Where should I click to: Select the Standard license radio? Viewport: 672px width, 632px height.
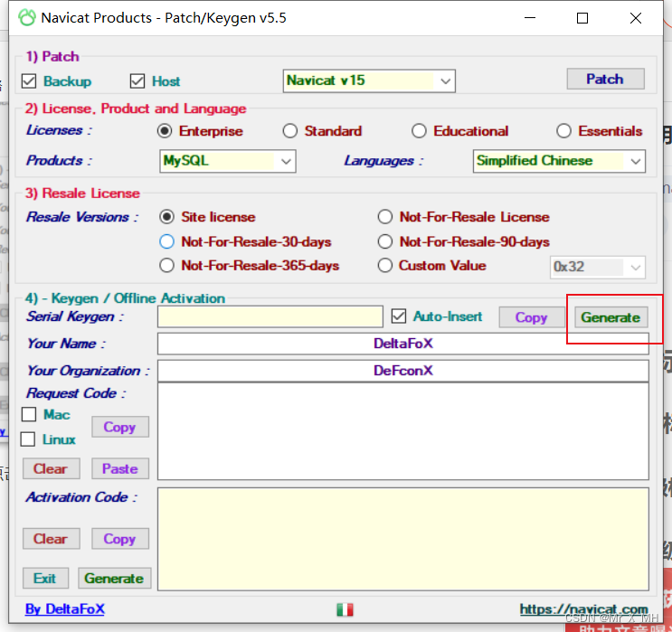click(290, 131)
